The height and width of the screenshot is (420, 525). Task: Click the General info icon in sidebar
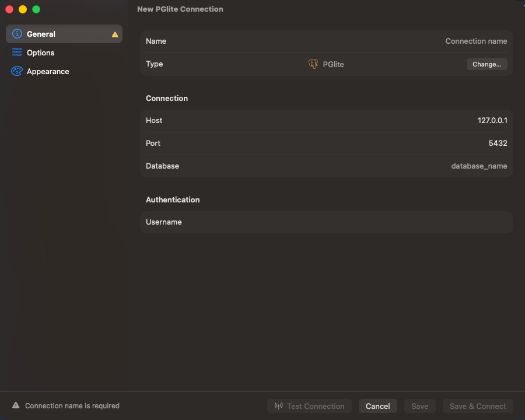[x=17, y=34]
